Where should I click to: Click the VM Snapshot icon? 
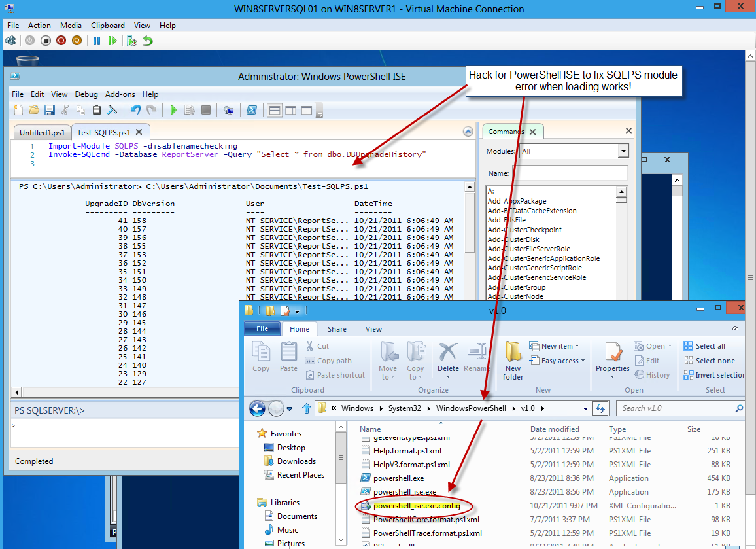tap(132, 41)
